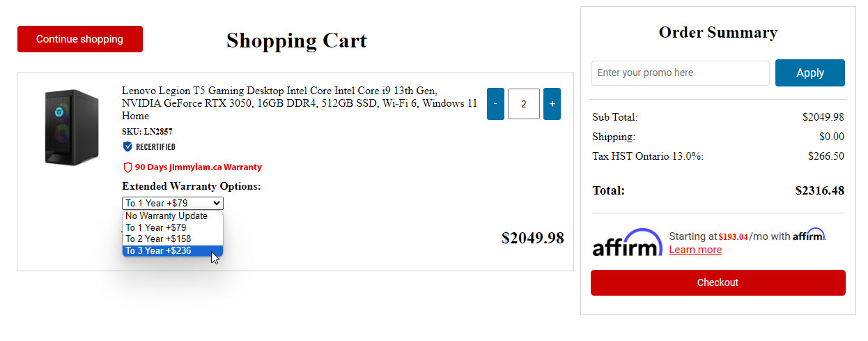Open the Lenovo Legion T5 product thumbnail
Screen dimensions: 868x341
68,127
